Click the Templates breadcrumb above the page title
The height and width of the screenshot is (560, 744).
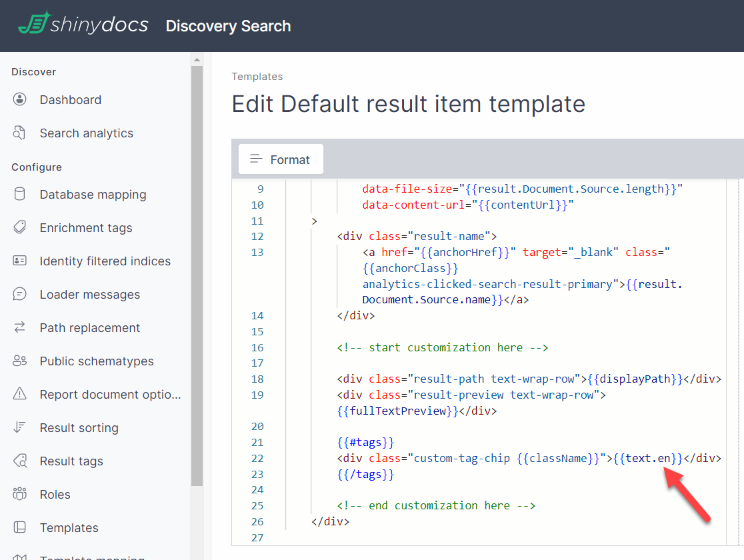click(x=257, y=76)
